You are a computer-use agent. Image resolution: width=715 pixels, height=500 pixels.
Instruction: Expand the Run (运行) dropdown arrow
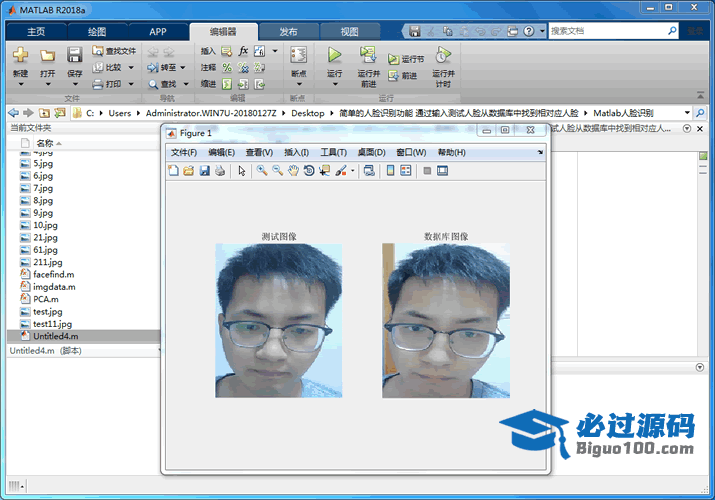pyautogui.click(x=335, y=84)
